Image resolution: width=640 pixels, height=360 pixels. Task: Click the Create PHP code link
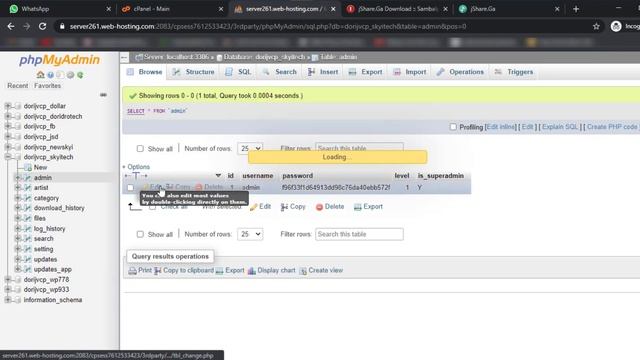(612, 127)
